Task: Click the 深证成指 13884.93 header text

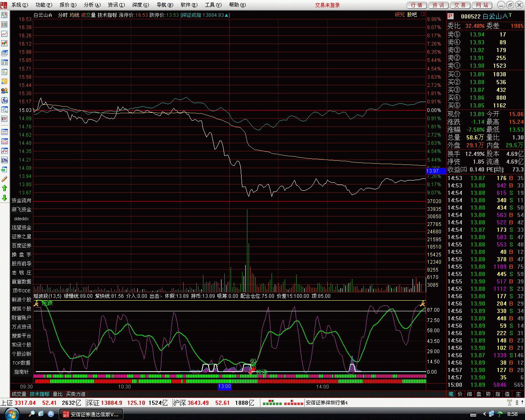Action: tap(205, 15)
